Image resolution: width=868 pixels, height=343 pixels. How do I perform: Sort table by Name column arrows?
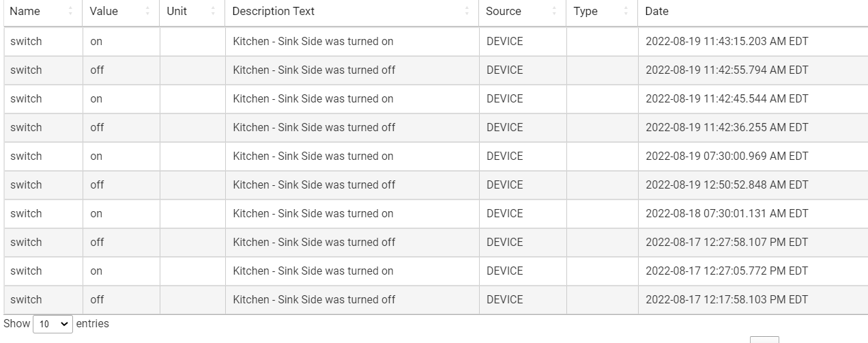coord(71,11)
